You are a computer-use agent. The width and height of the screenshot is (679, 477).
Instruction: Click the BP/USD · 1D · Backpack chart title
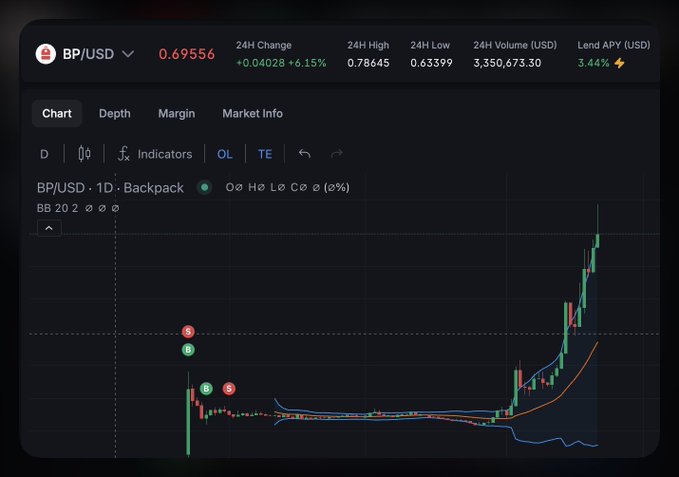(110, 187)
